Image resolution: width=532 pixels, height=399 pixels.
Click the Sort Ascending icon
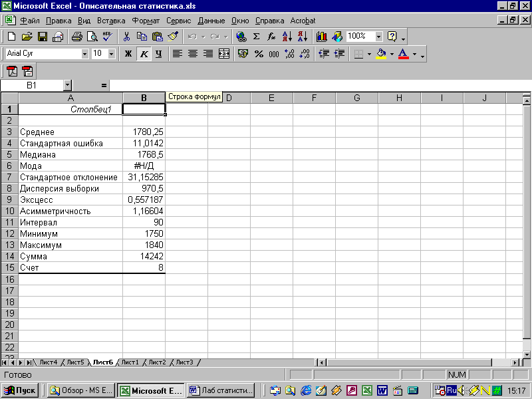pyautogui.click(x=287, y=37)
